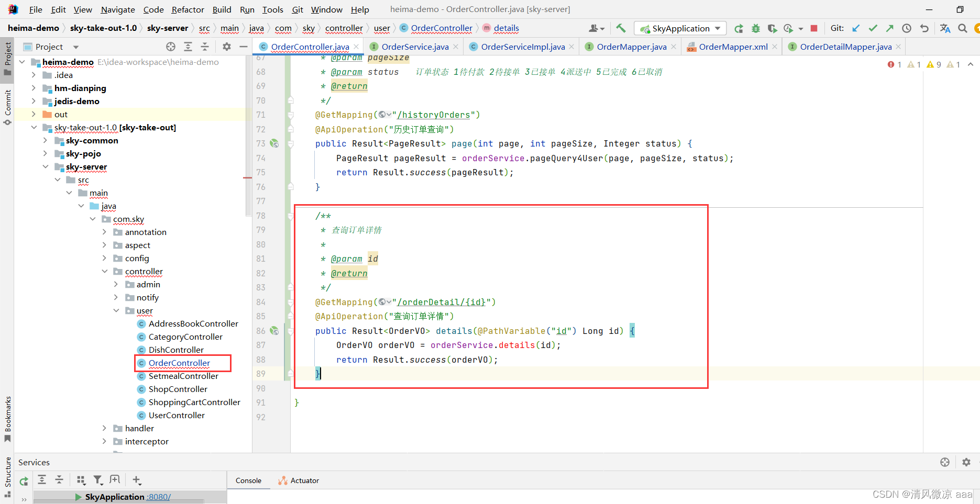The image size is (980, 504).
Task: Add a service with the plus icon
Action: click(137, 479)
